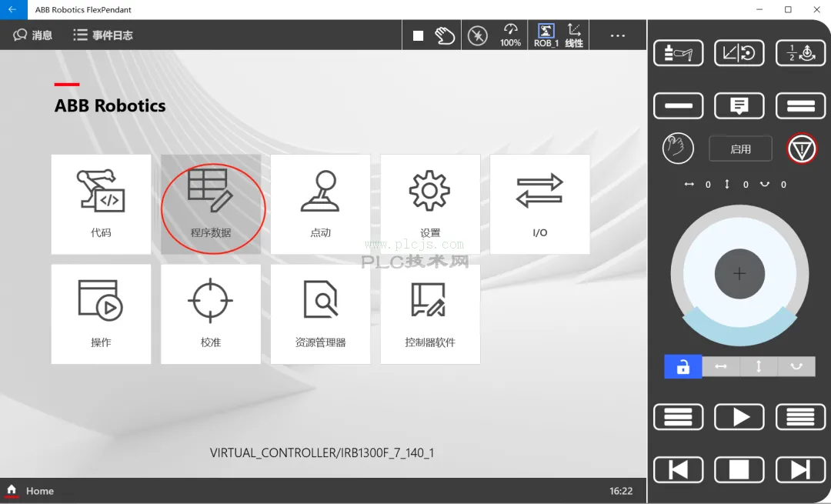The image size is (831, 504).
Task: Click the step backward button
Action: pos(678,469)
